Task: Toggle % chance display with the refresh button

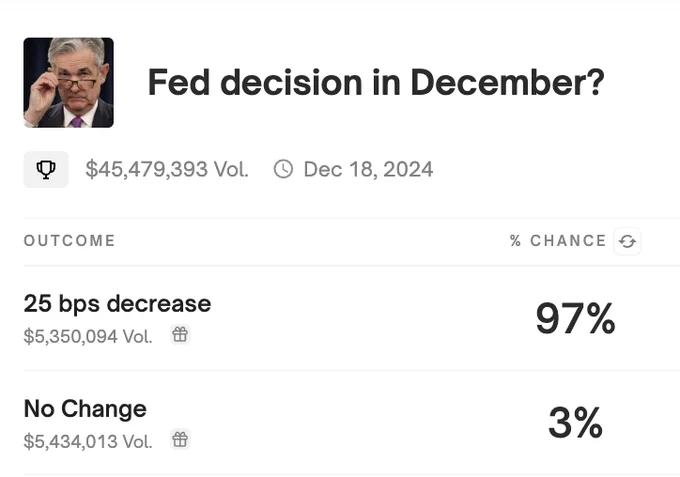Action: [627, 241]
